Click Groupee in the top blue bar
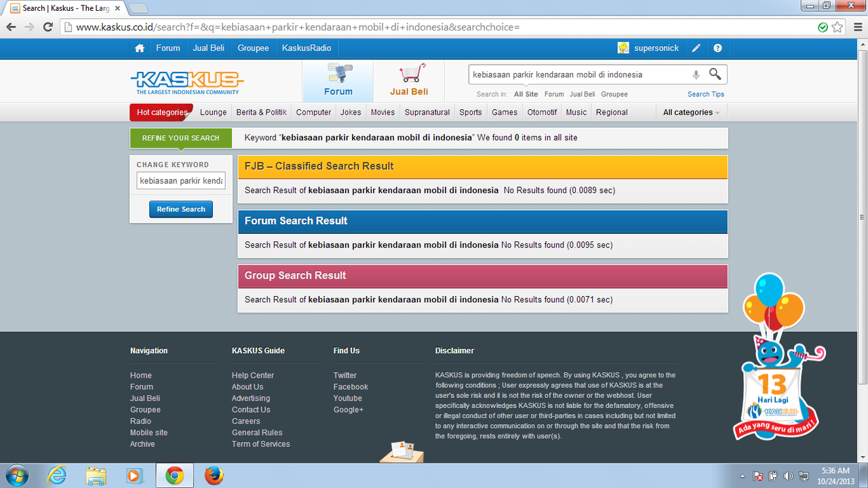The height and width of the screenshot is (488, 868). (254, 48)
